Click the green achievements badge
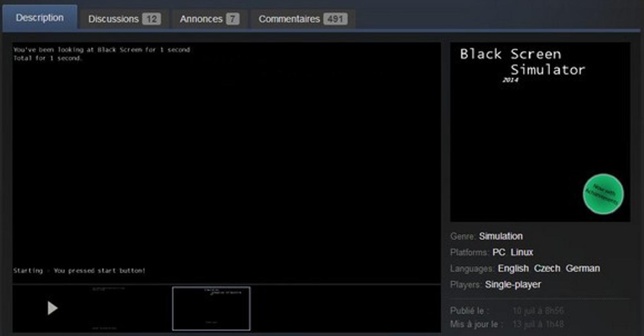The height and width of the screenshot is (336, 644). pos(603,194)
